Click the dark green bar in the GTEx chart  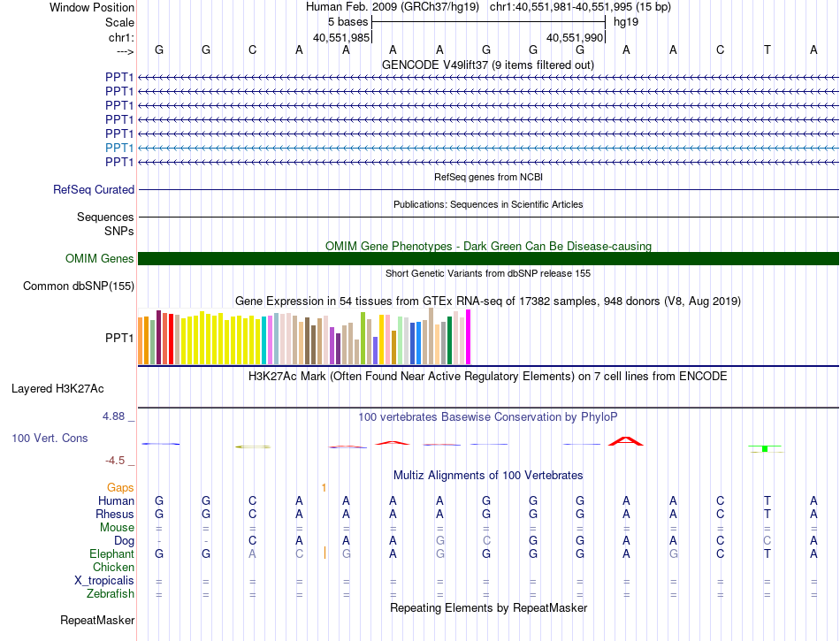pos(449,340)
